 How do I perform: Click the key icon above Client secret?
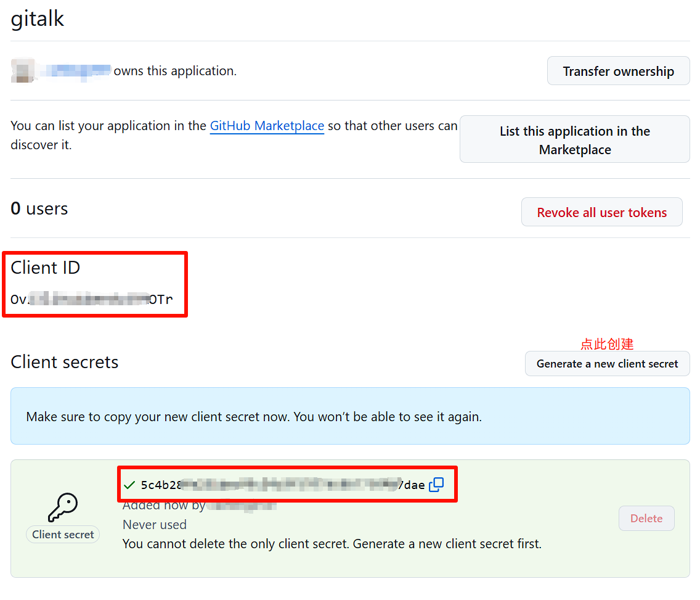tap(63, 507)
